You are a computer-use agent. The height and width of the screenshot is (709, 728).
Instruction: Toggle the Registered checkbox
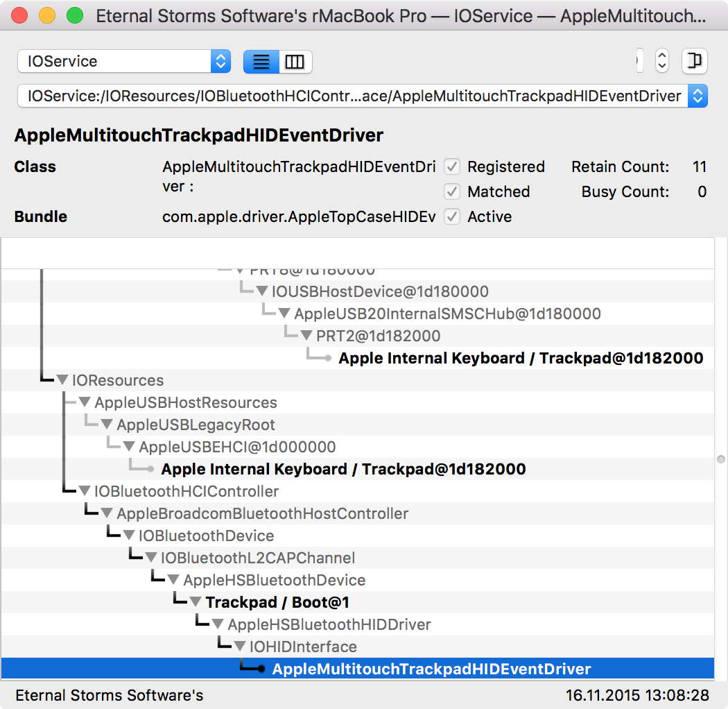pyautogui.click(x=452, y=166)
